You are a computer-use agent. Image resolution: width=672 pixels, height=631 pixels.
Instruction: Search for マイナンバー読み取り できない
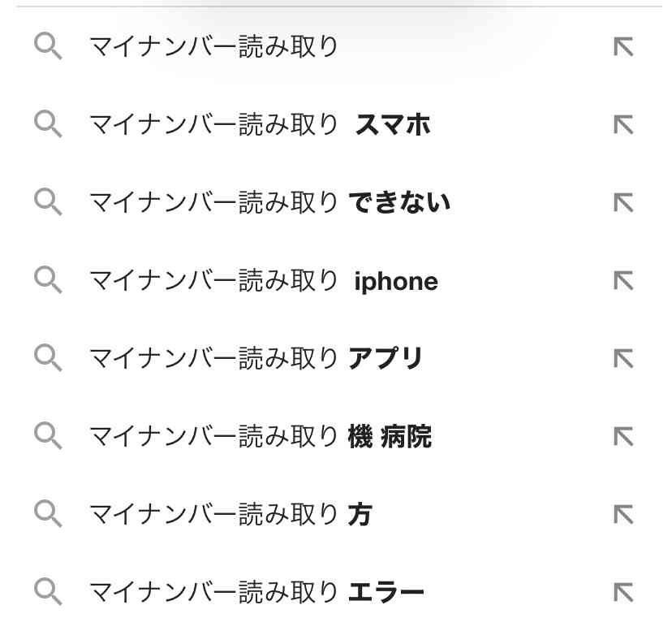(269, 203)
